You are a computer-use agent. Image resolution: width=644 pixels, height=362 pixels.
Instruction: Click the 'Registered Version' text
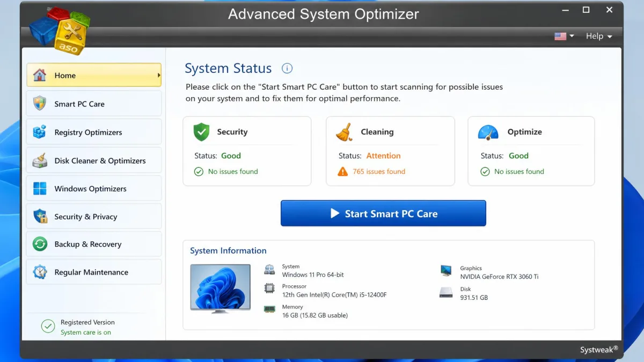tap(87, 322)
